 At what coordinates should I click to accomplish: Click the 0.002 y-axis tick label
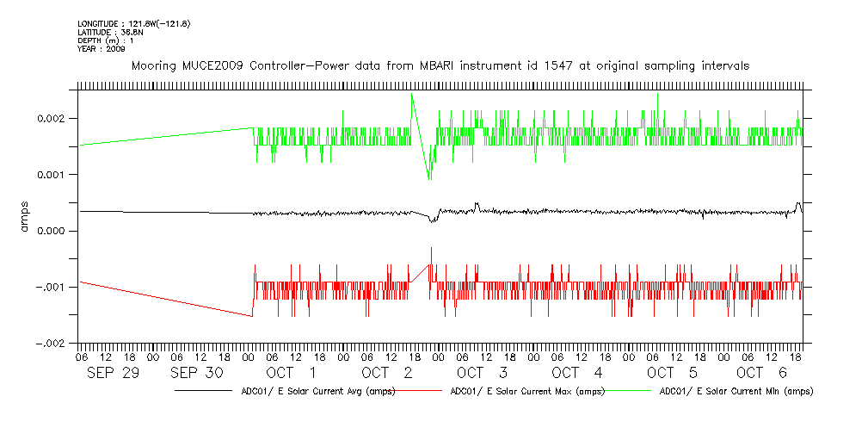[55, 118]
